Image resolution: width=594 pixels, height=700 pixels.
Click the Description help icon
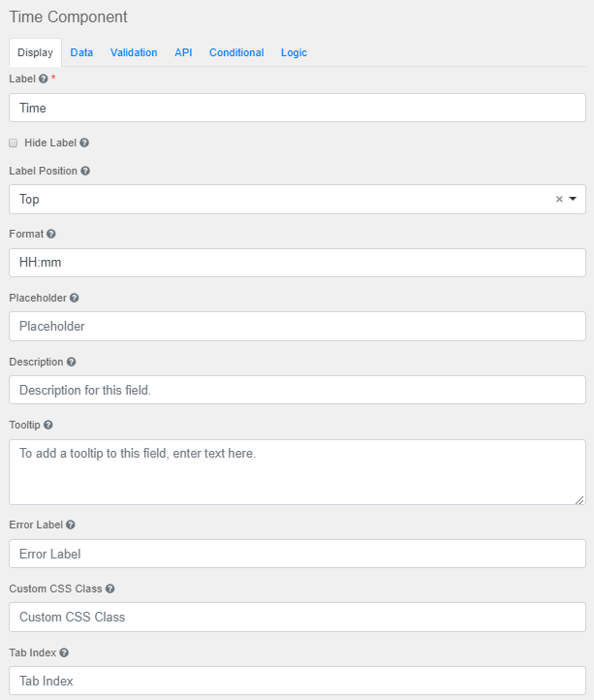72,362
